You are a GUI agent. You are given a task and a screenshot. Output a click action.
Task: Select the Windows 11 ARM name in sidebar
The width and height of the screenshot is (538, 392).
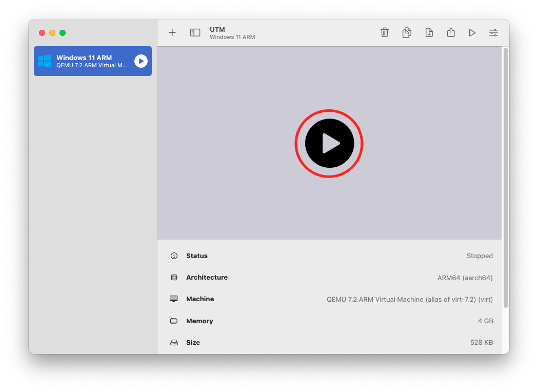84,57
